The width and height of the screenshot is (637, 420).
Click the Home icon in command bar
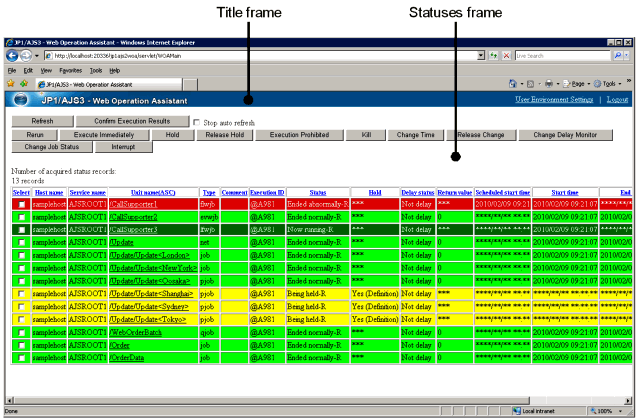pyautogui.click(x=513, y=85)
